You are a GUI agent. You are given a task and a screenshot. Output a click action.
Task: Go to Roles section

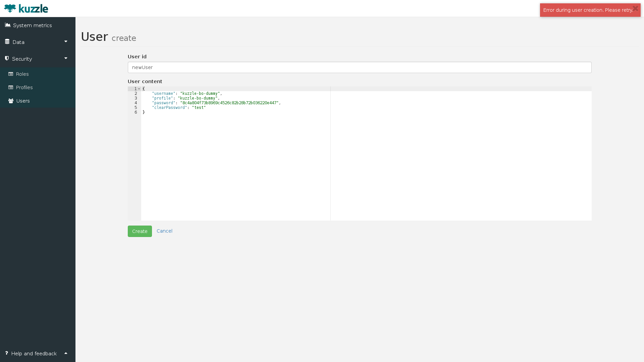(x=38, y=74)
